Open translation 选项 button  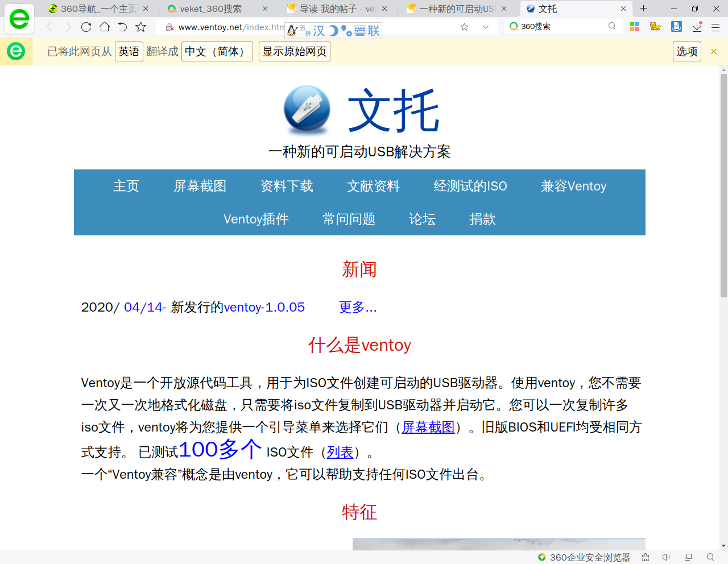687,52
